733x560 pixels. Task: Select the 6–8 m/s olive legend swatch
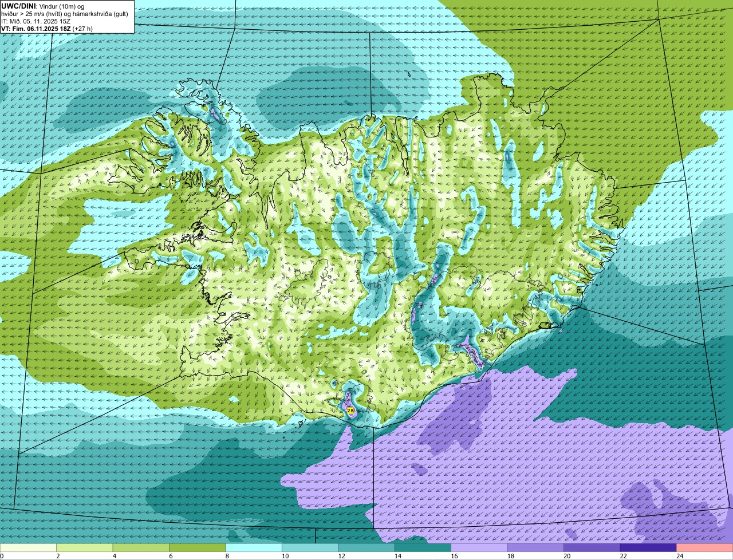pos(198,548)
